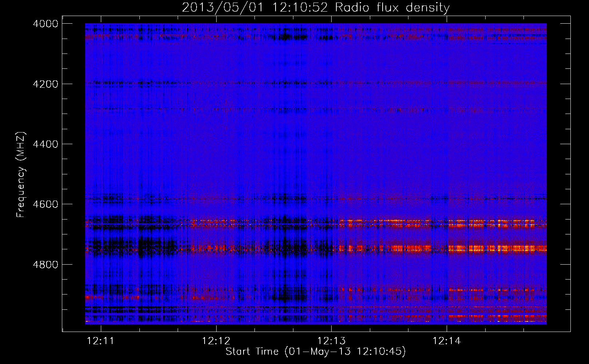Viewport: 589px width, 364px height.
Task: Click the plot title '2013/05/01 12:10:52 Radio flux density'
Action: 316,7
